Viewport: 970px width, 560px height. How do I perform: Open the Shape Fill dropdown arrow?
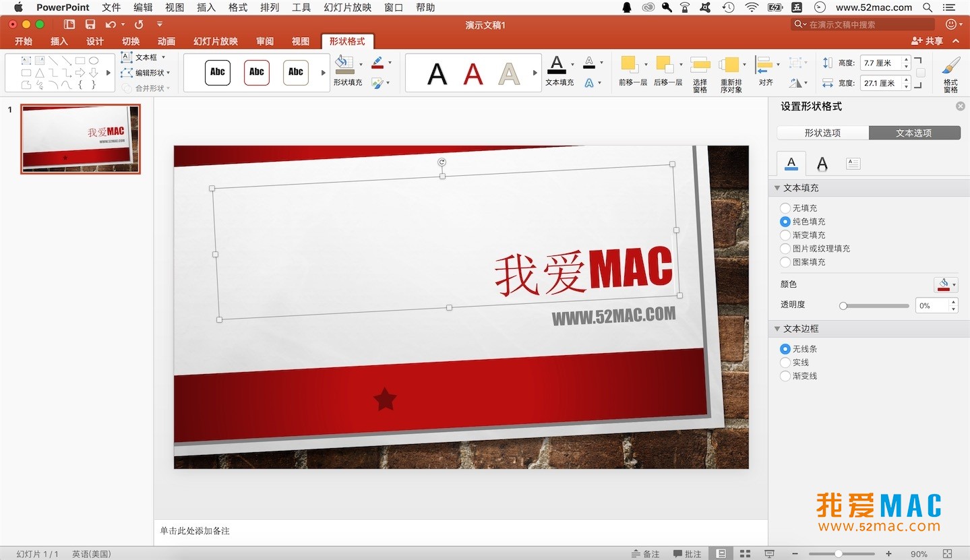pos(361,65)
